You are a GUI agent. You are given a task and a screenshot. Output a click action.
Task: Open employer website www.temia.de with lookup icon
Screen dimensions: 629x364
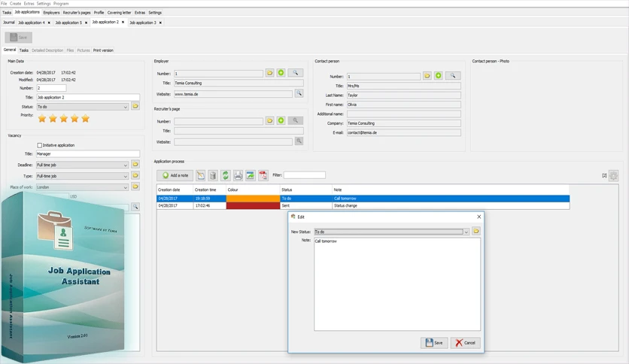coord(299,93)
